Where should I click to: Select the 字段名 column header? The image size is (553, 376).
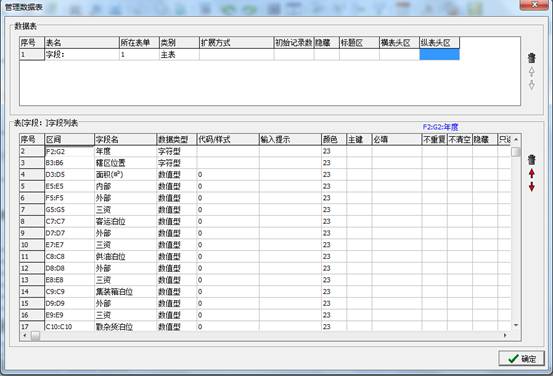126,140
